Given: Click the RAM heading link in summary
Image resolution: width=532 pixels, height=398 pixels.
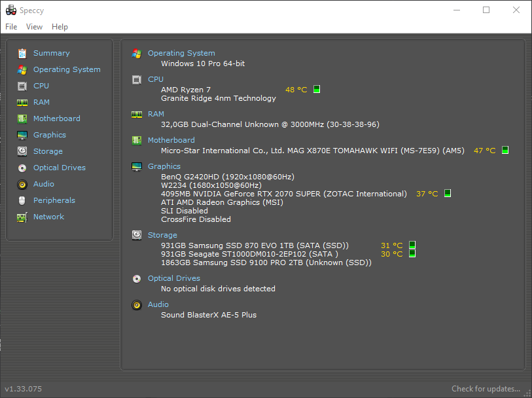Looking at the screenshot, I should click(x=156, y=115).
